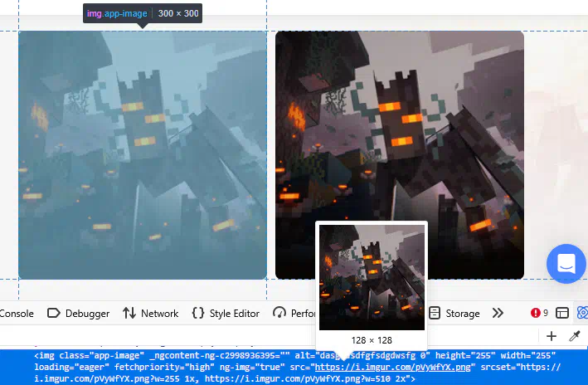Open the Debugger tab
This screenshot has height=385, width=588.
pos(79,314)
